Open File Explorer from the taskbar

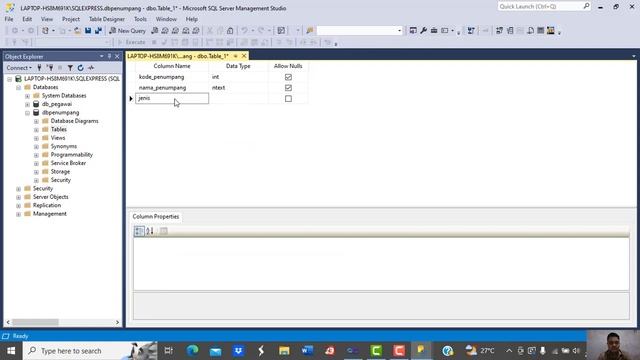[284, 351]
